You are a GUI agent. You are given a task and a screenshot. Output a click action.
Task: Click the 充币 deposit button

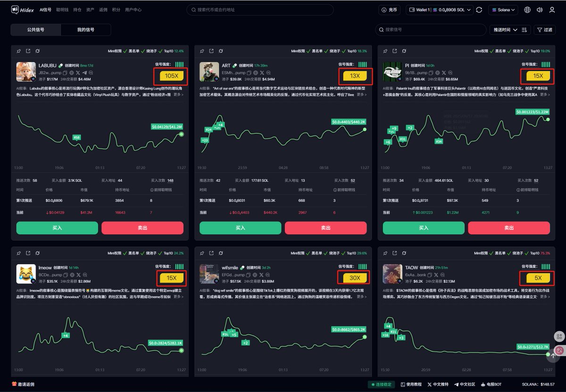tap(390, 9)
